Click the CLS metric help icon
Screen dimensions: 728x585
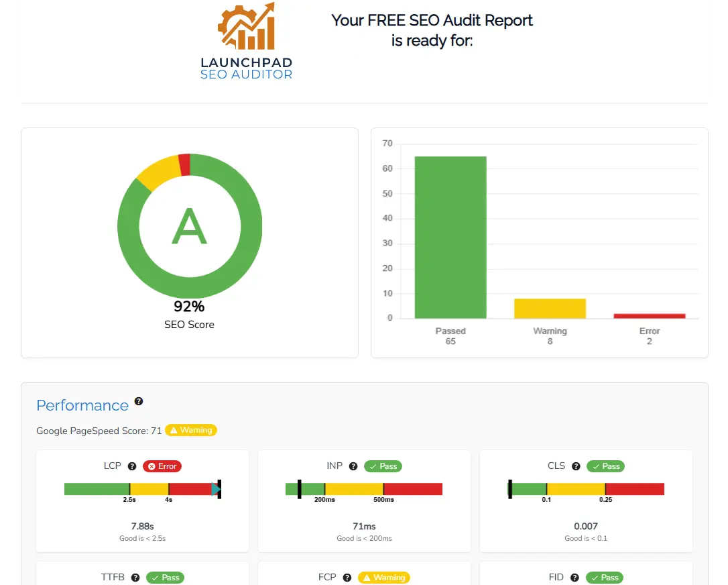pyautogui.click(x=577, y=466)
